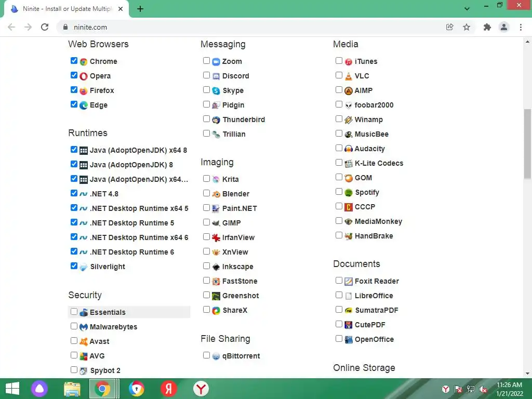Uncheck the .NET 4.8 checkbox
Image resolution: width=532 pixels, height=399 pixels.
click(x=74, y=193)
